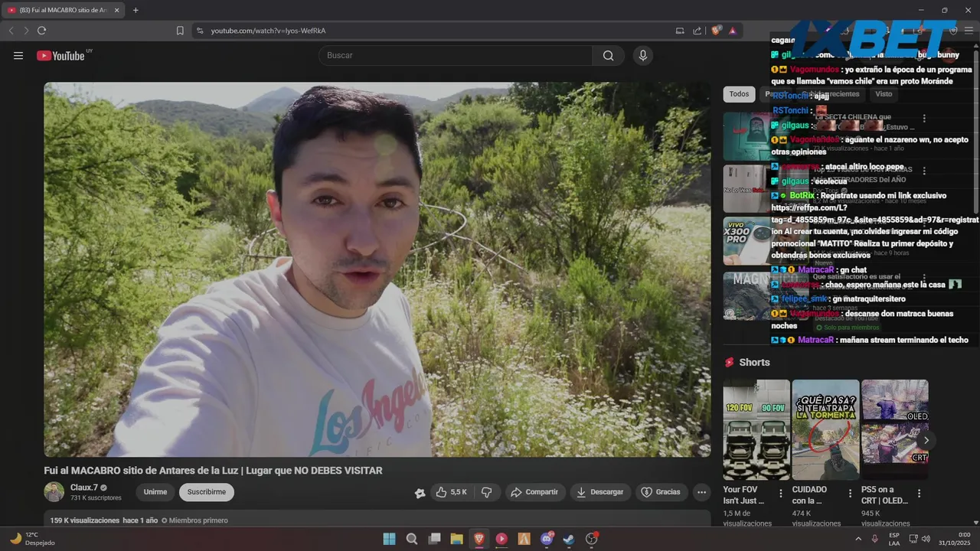
Task: Show next Shorts with arrow chevron
Action: (x=926, y=440)
